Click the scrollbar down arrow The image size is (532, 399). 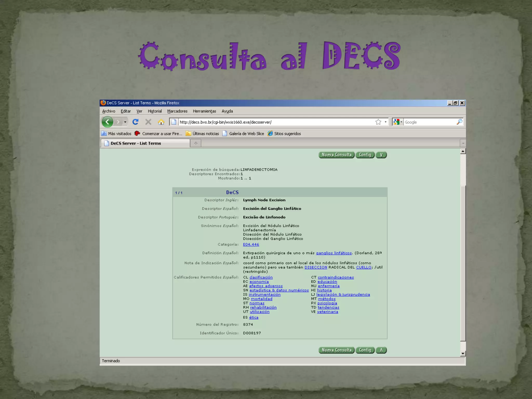click(463, 354)
